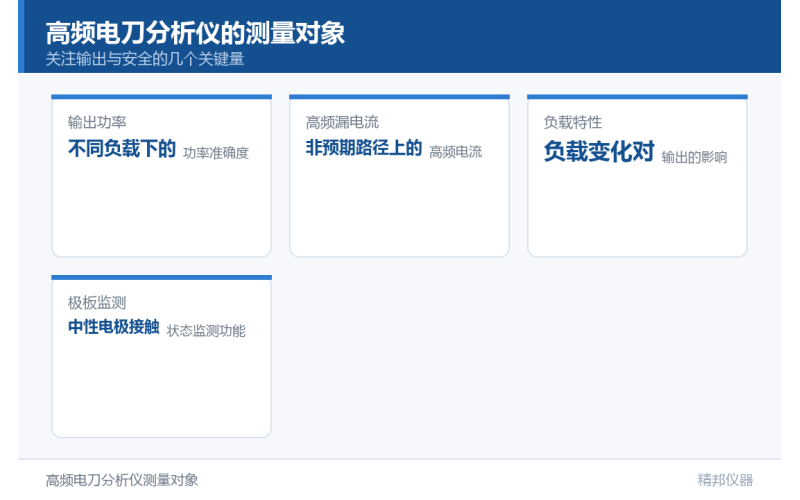Click the text 状态监测功能

(206, 331)
